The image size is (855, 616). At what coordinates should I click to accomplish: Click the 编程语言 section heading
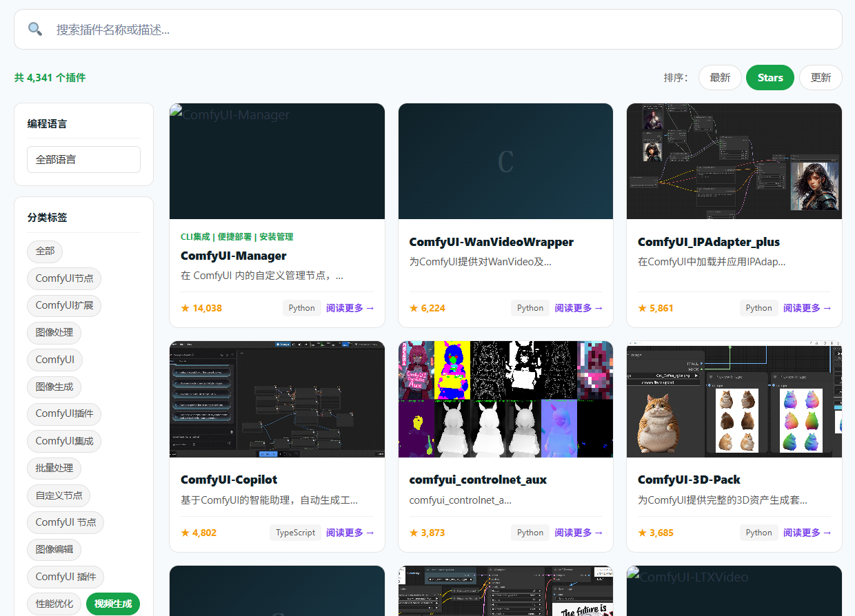tap(48, 124)
